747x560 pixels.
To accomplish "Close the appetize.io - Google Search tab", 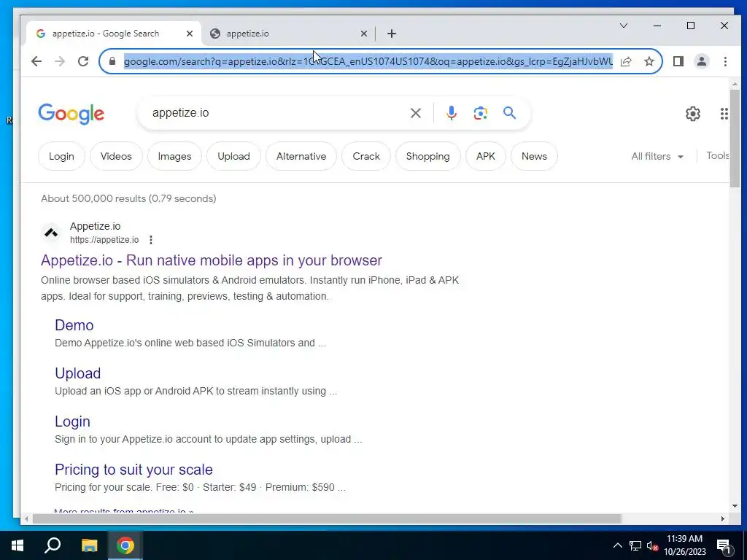I will click(x=190, y=34).
